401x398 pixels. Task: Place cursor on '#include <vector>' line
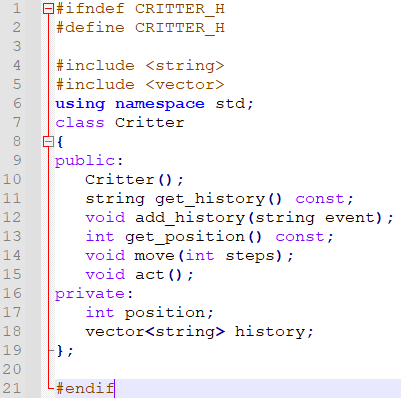140,85
